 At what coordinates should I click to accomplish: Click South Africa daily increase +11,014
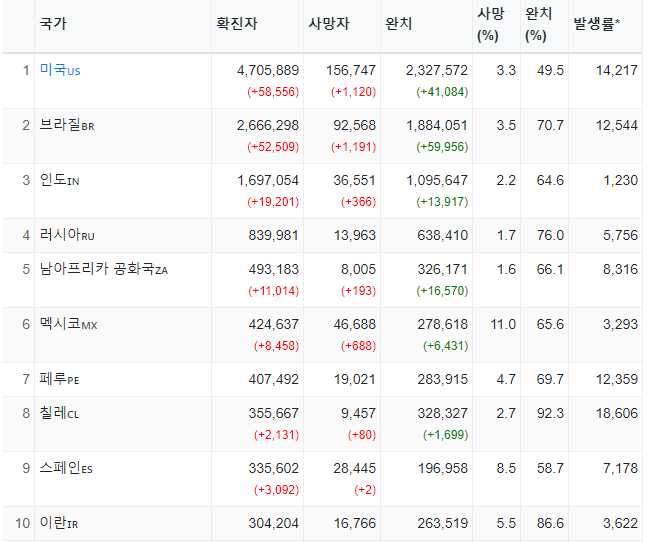274,291
